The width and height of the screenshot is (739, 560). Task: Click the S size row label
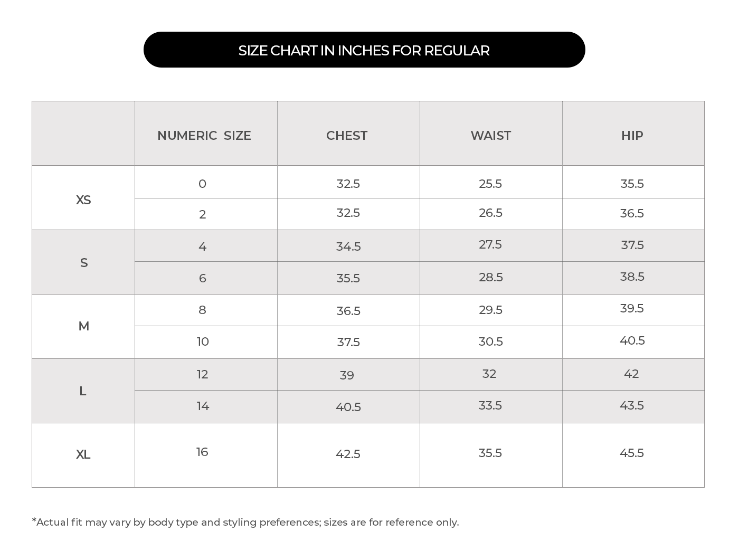(x=83, y=263)
